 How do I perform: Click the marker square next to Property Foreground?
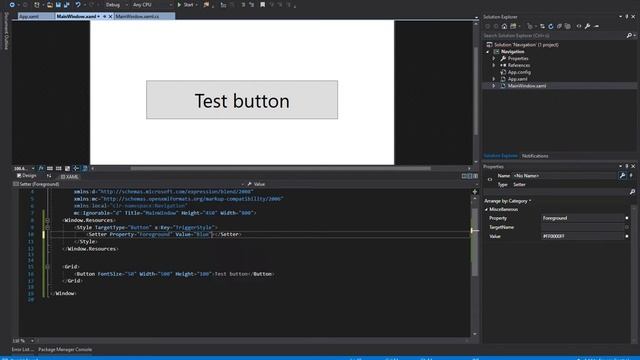click(627, 218)
